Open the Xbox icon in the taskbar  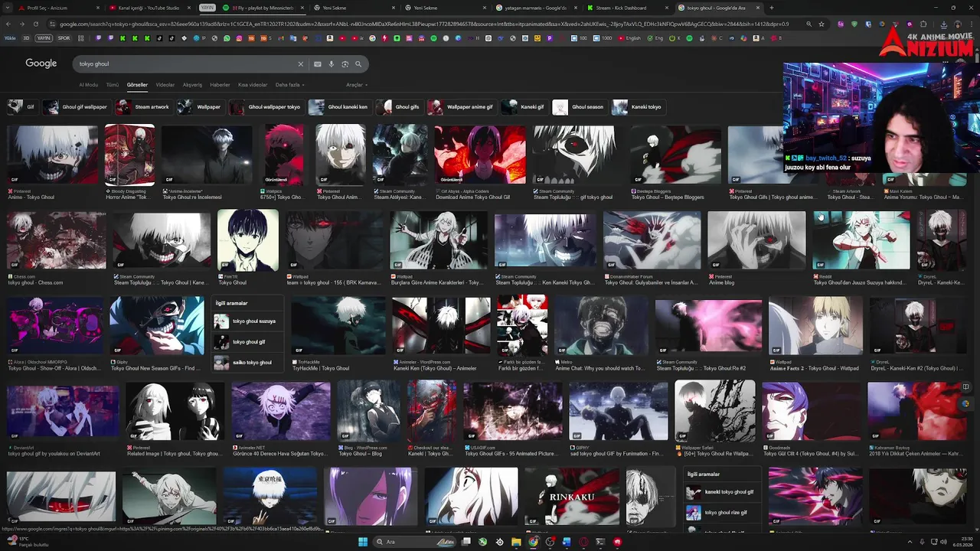point(482,542)
